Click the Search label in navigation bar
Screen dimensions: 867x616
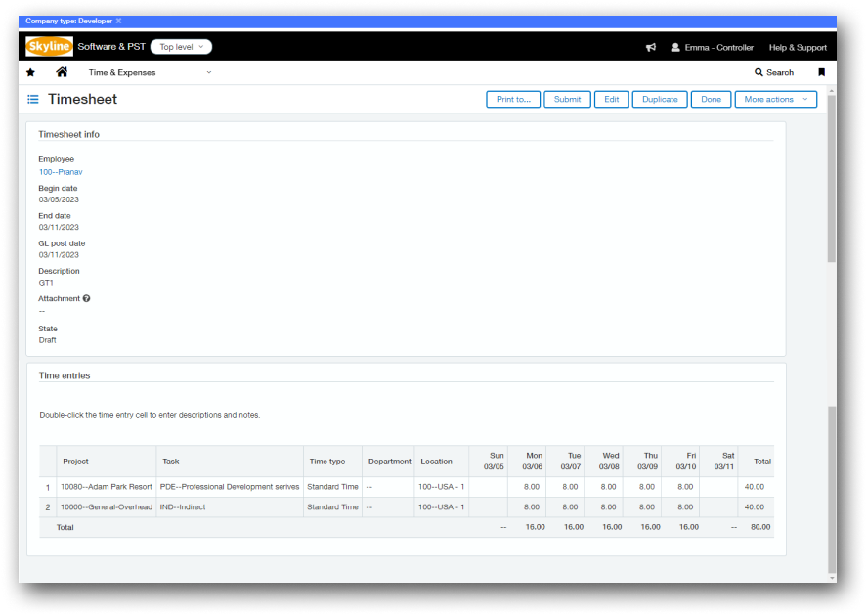780,72
